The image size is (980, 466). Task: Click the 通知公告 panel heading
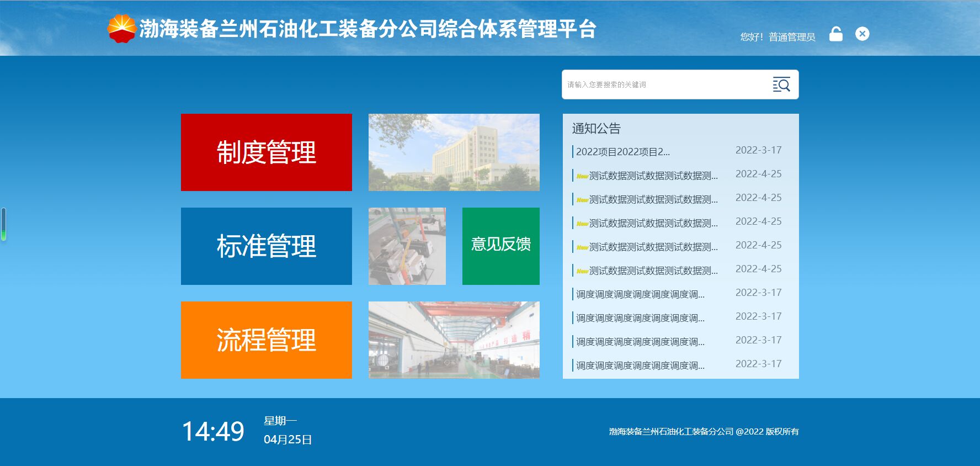pyautogui.click(x=596, y=129)
